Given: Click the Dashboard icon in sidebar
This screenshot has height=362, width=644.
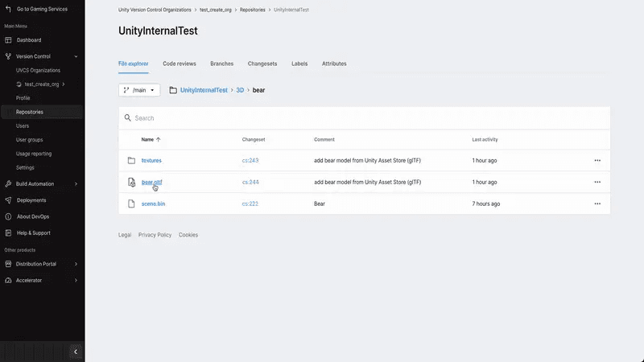Looking at the screenshot, I should point(9,39).
